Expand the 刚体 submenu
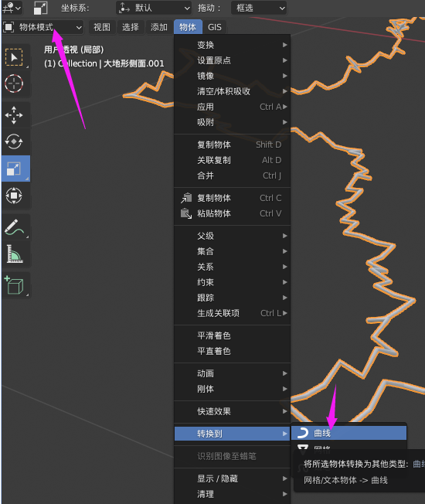 pyautogui.click(x=233, y=389)
